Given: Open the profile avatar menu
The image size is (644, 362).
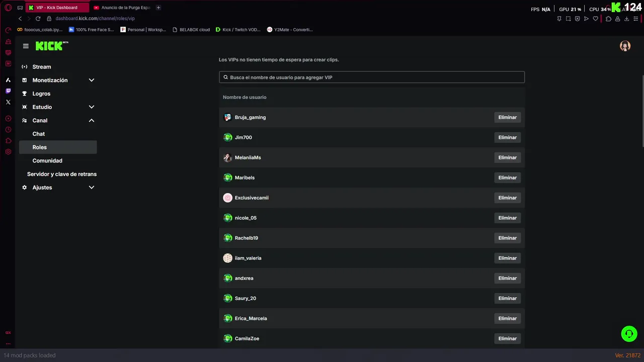Looking at the screenshot, I should (x=625, y=46).
